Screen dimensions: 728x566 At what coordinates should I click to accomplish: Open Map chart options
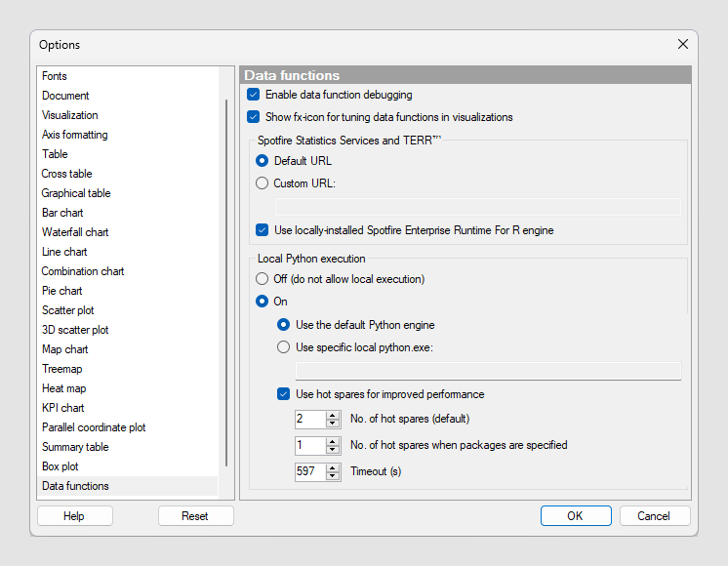pyautogui.click(x=127, y=349)
